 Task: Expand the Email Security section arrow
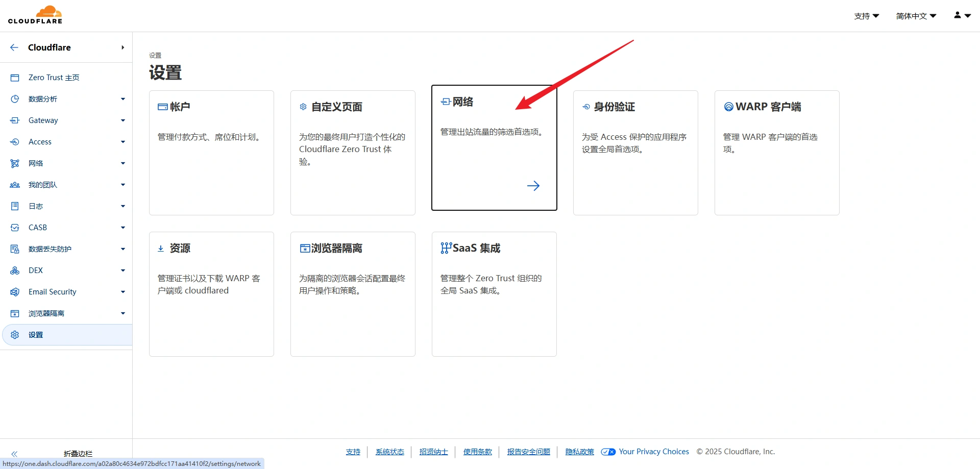click(123, 292)
